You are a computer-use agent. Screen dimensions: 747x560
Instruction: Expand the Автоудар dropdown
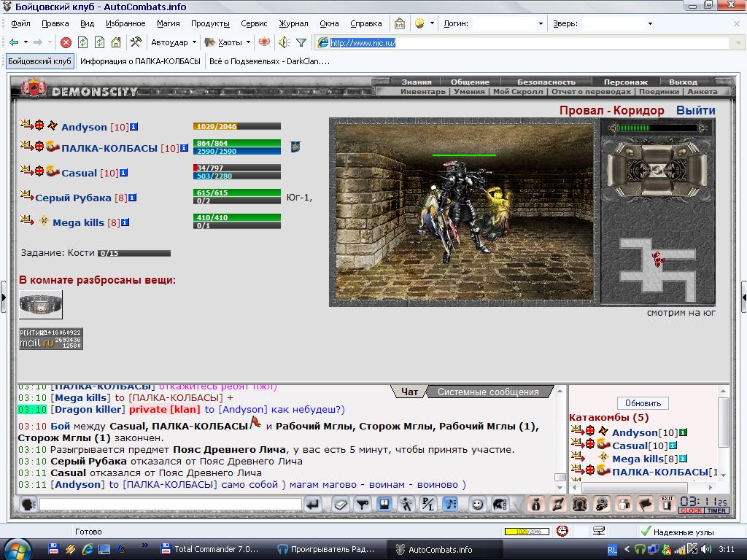[x=174, y=42]
